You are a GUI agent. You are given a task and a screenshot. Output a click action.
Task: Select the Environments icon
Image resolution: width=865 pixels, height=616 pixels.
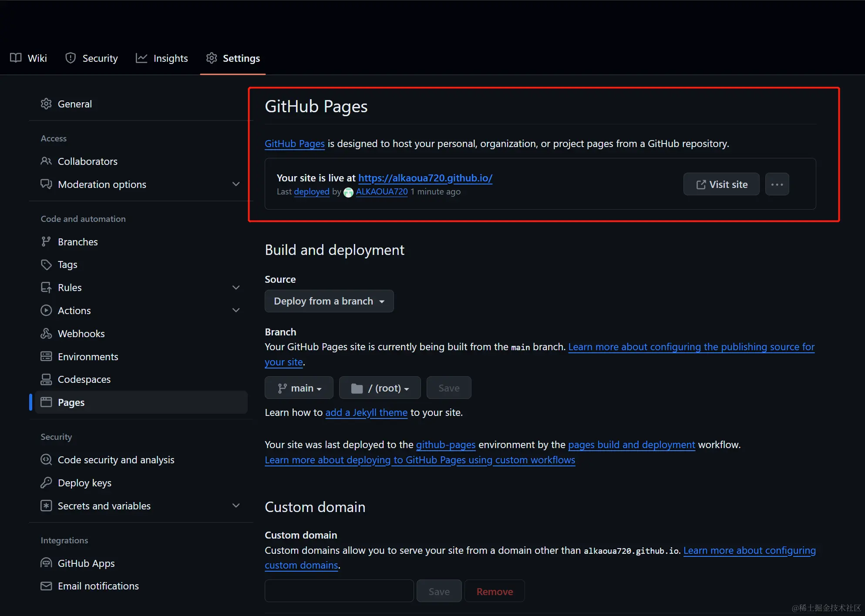(x=47, y=356)
